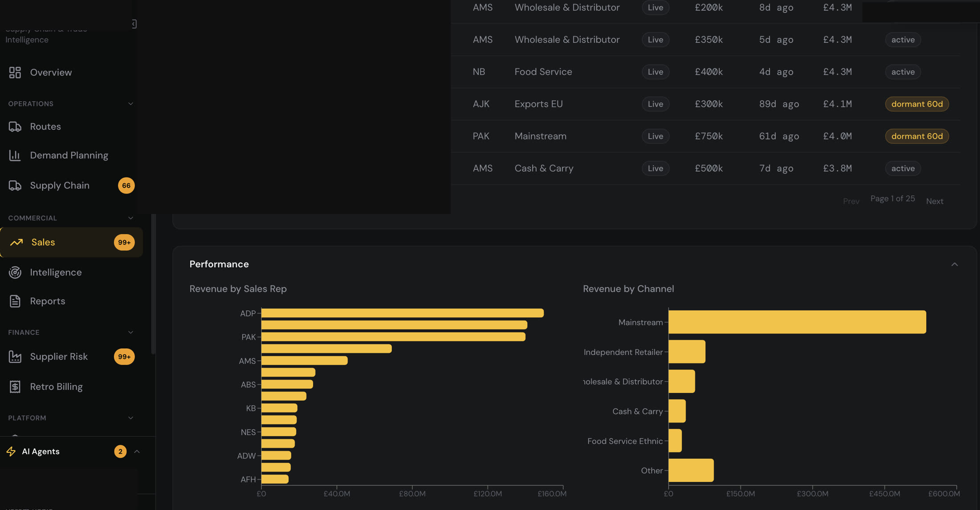Click the Live badge in the Mainstream row
This screenshot has width=980, height=510.
655,136
